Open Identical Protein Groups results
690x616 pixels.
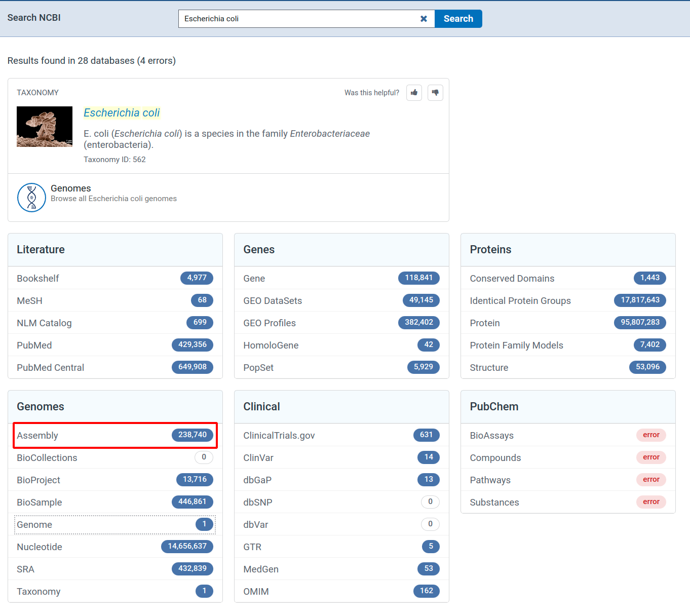tap(568, 300)
